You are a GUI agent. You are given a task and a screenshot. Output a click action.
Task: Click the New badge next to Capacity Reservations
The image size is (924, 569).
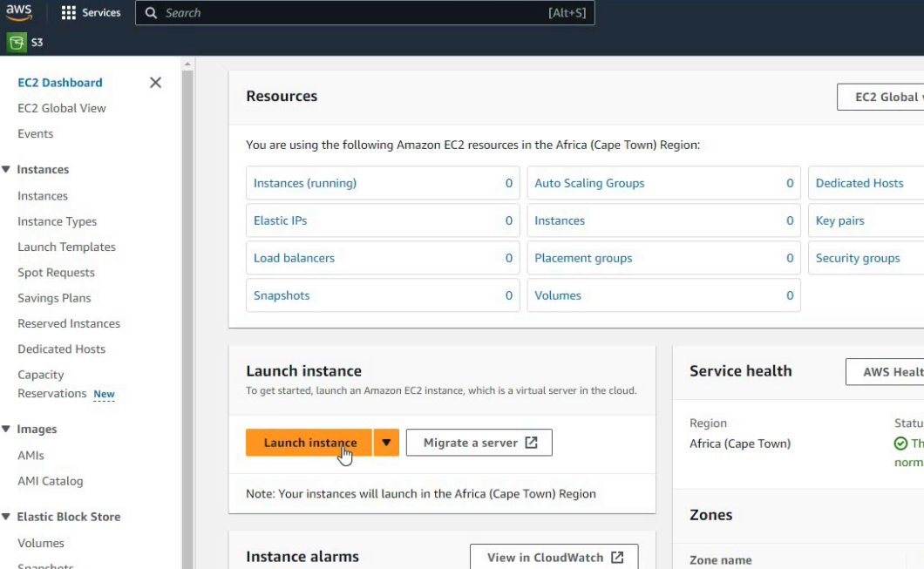[104, 394]
